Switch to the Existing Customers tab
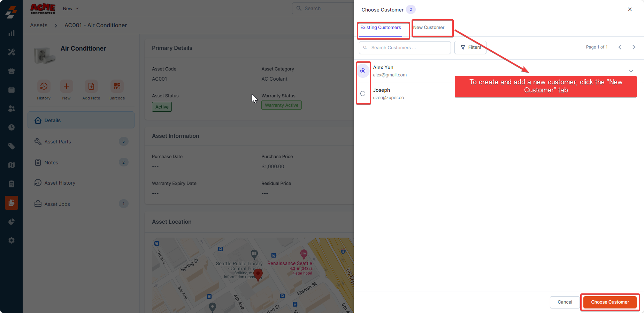Viewport: 644px width, 313px height. click(x=381, y=28)
